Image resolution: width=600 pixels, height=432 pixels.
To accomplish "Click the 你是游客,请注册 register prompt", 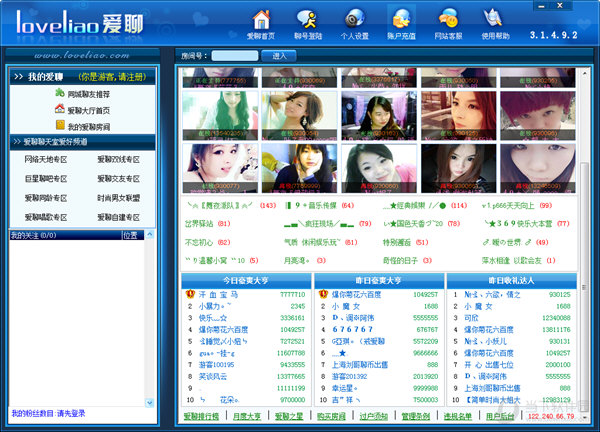I will point(112,77).
